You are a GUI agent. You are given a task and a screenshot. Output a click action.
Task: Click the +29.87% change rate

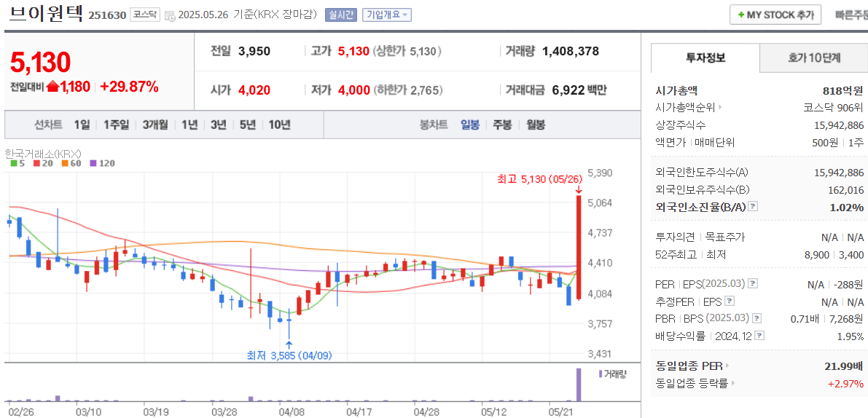coord(129,87)
